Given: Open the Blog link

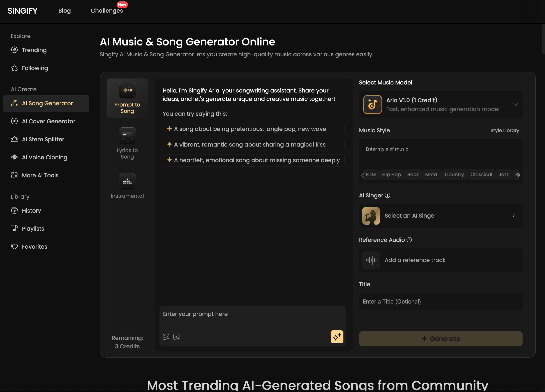Looking at the screenshot, I should click(64, 11).
